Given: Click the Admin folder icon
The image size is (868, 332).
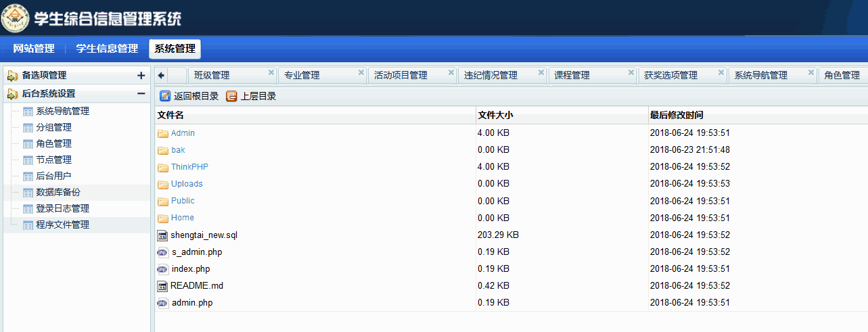Looking at the screenshot, I should [x=162, y=133].
